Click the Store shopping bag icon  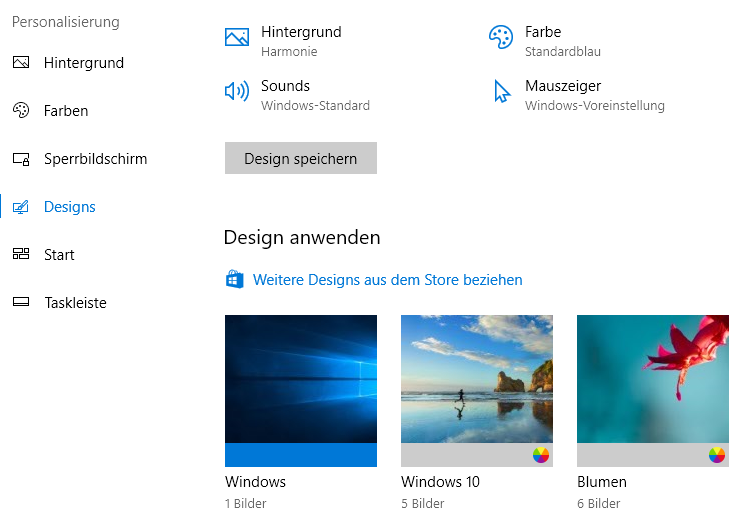tap(235, 280)
